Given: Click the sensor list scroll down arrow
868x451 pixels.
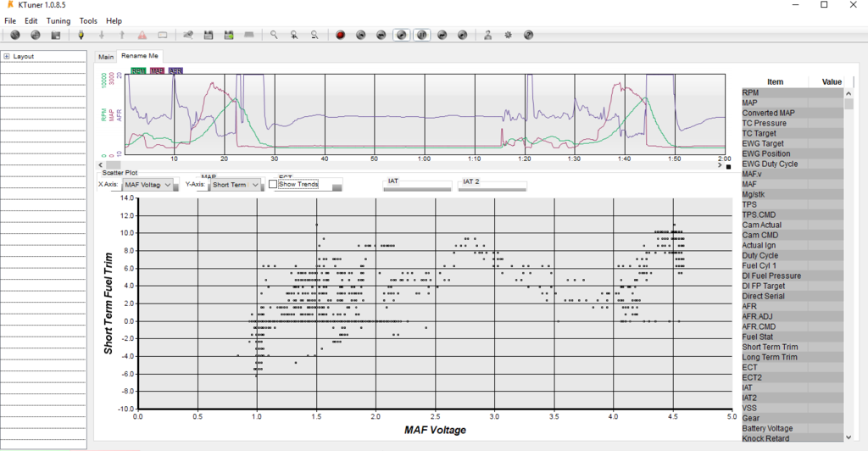Looking at the screenshot, I should (x=849, y=437).
